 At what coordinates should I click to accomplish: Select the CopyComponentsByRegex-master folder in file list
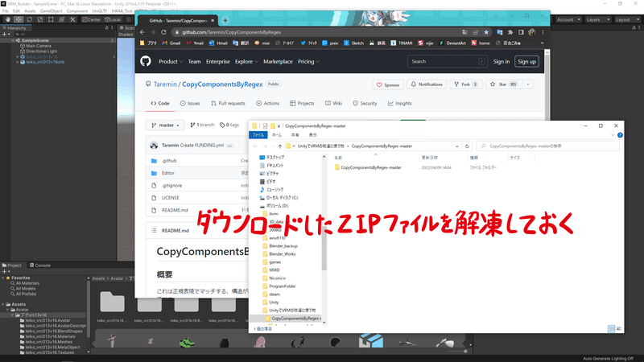[x=368, y=167]
